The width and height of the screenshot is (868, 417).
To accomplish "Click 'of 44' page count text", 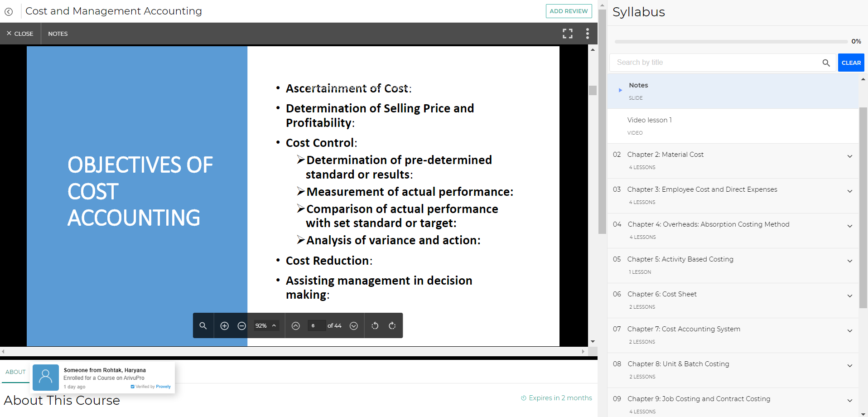I will [334, 326].
